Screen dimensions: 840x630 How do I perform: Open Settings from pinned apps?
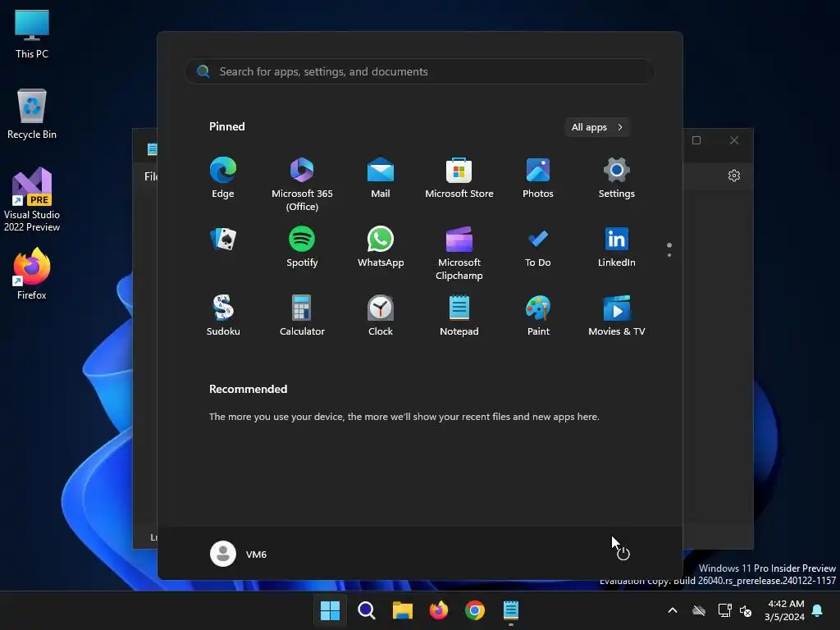(617, 178)
